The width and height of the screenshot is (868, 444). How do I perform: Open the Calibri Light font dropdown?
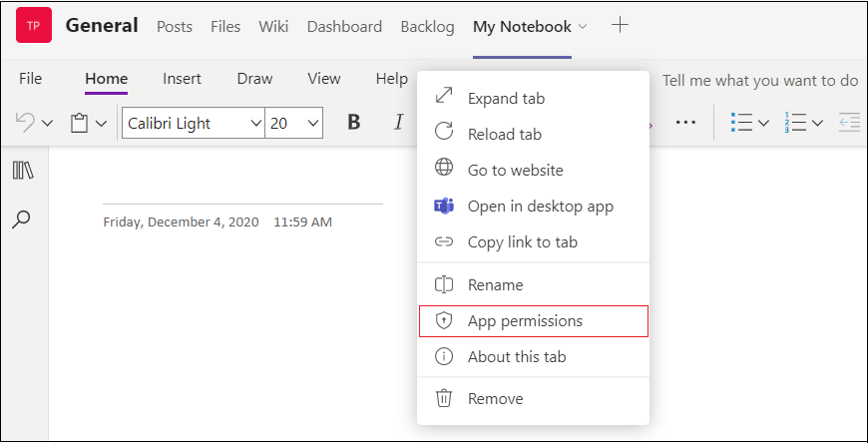click(194, 123)
